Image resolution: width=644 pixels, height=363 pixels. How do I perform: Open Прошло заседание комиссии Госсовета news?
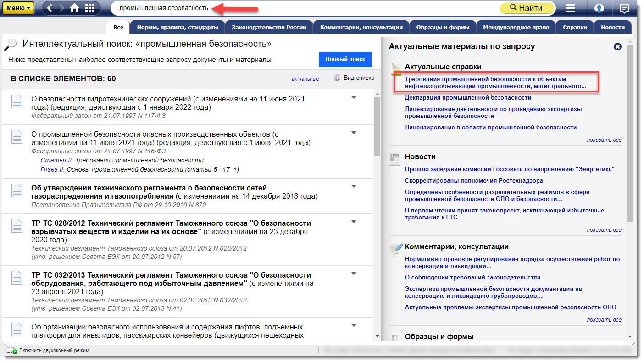(x=510, y=169)
